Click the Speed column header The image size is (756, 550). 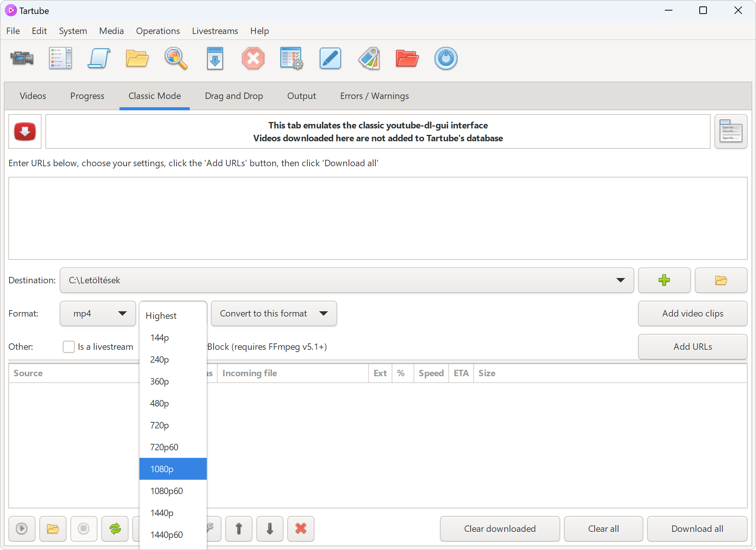pyautogui.click(x=431, y=373)
